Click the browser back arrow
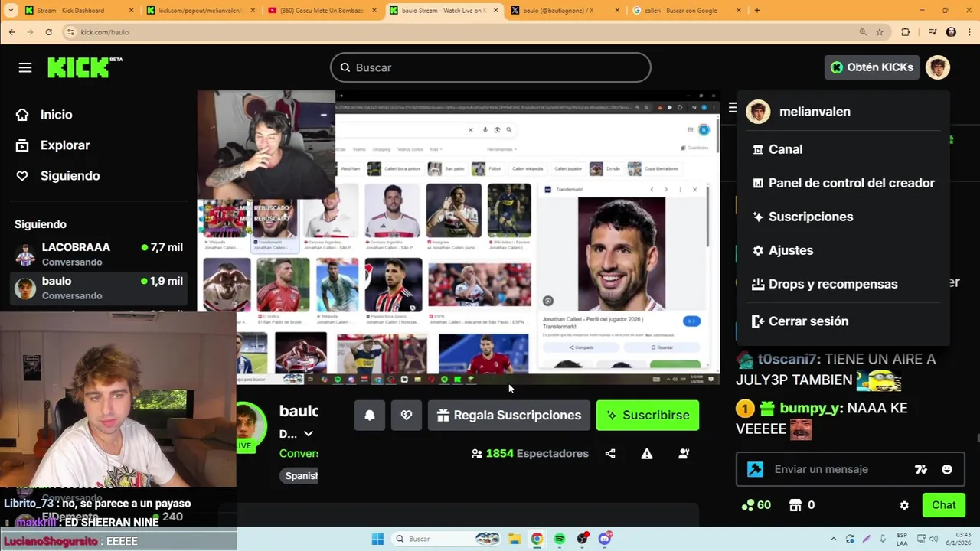Screen dimensions: 980x551 [11, 32]
